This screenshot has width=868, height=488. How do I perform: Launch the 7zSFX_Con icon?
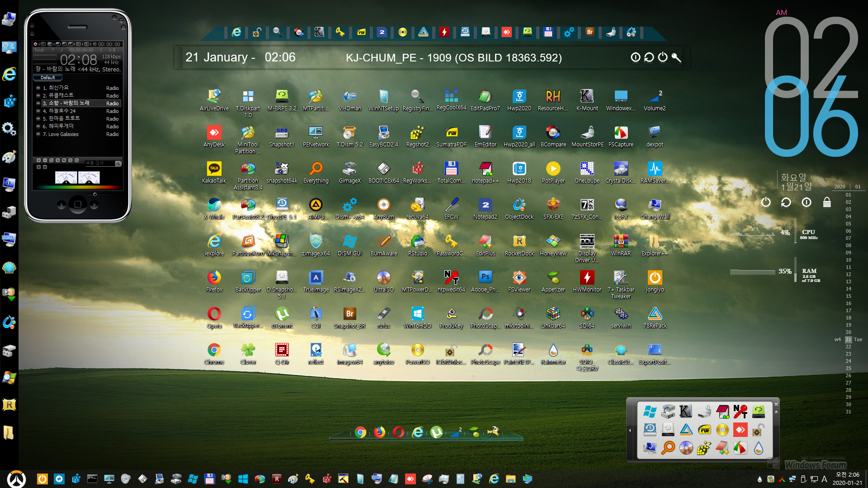[587, 208]
